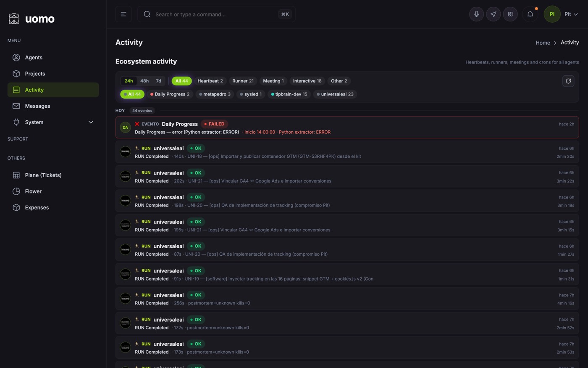Click the Agents person icon in sidebar
This screenshot has height=368, width=588.
click(x=16, y=58)
